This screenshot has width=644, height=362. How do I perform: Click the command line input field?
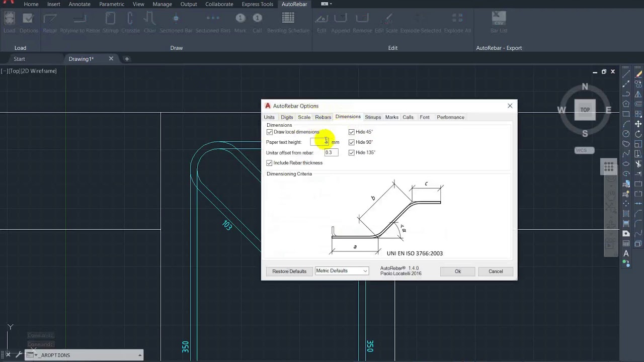point(83,355)
